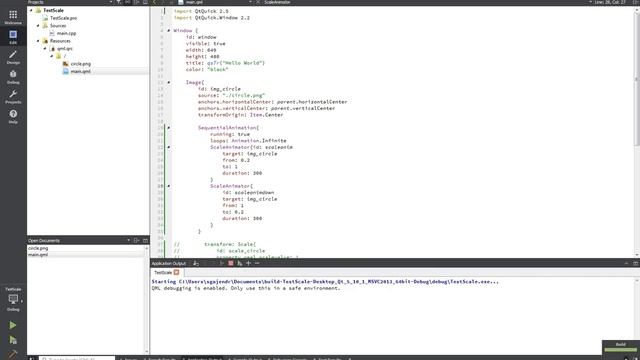This screenshot has height=360, width=640.
Task: Select main.cpp in the project tree
Action: 66,33
